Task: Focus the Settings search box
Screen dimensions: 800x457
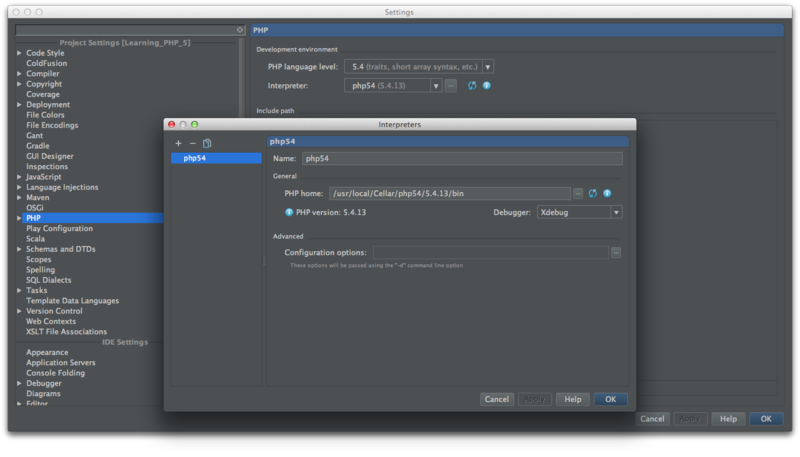Action: (126, 30)
